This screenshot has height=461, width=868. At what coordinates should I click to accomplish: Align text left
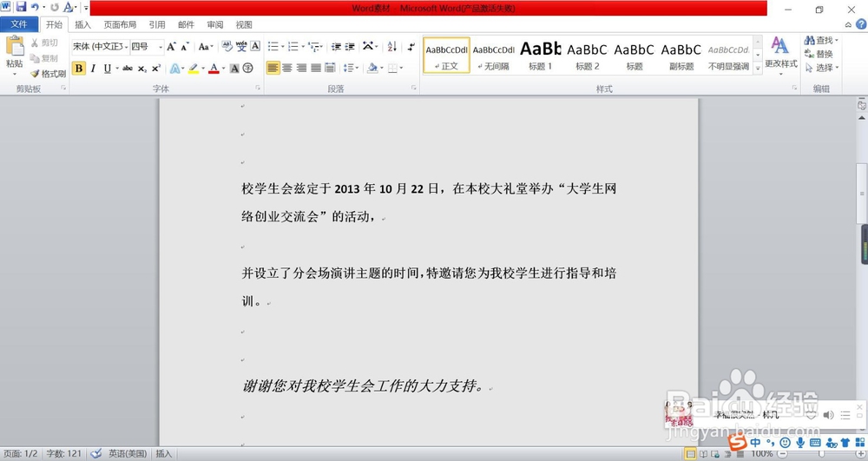(x=273, y=68)
